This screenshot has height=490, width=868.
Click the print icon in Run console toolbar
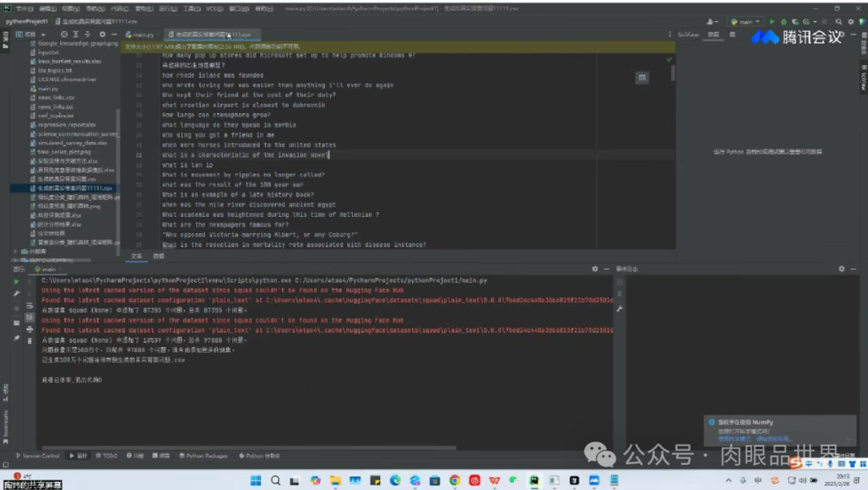[x=30, y=329]
